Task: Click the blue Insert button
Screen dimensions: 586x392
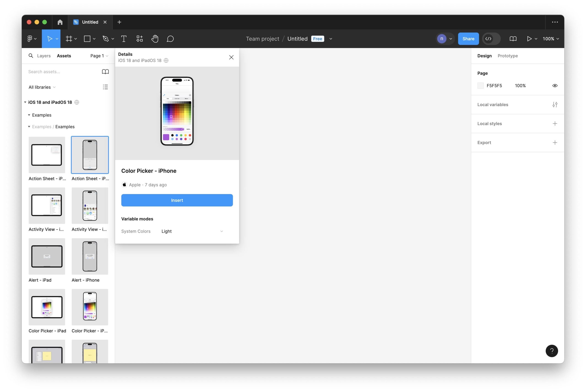Action: (177, 200)
